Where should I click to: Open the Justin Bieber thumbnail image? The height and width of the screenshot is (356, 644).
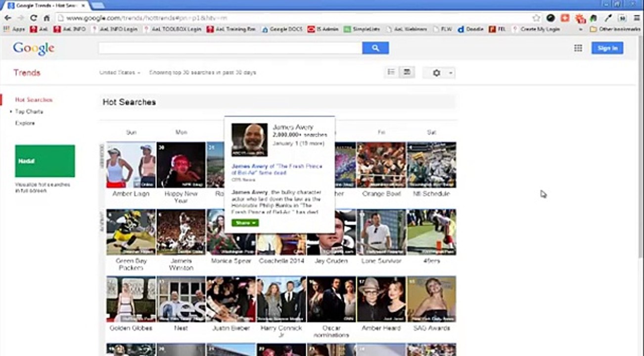[231, 300]
